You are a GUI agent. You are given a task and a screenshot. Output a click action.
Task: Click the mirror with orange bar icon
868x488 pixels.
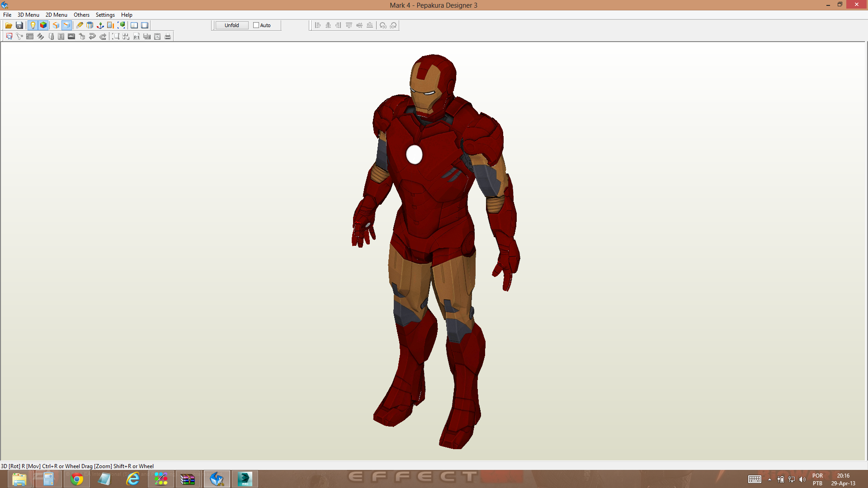pos(111,25)
